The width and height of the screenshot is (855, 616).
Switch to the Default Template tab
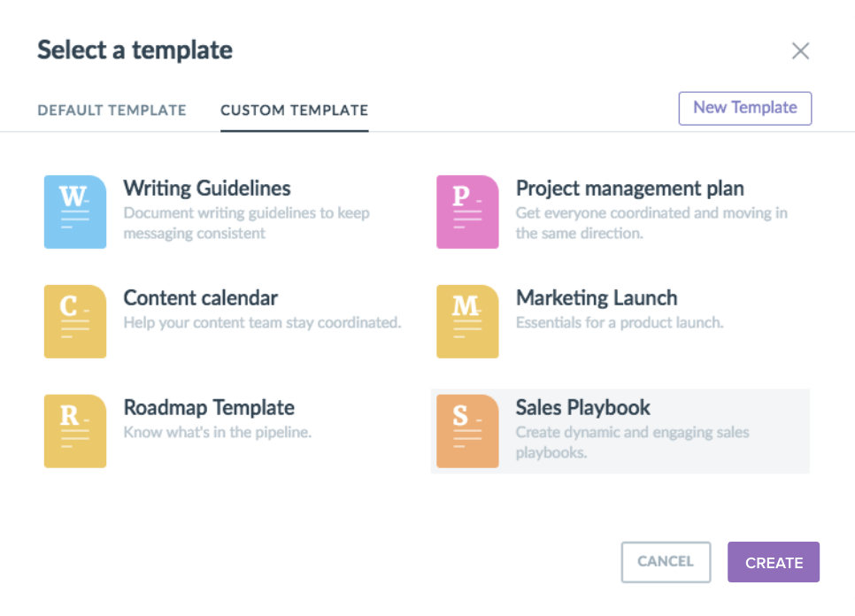click(112, 111)
